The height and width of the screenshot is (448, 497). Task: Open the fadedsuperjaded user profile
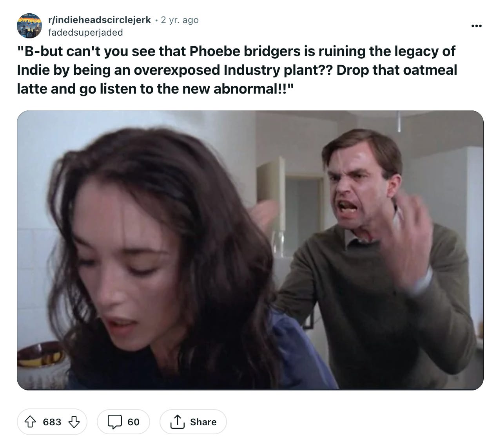[x=85, y=33]
